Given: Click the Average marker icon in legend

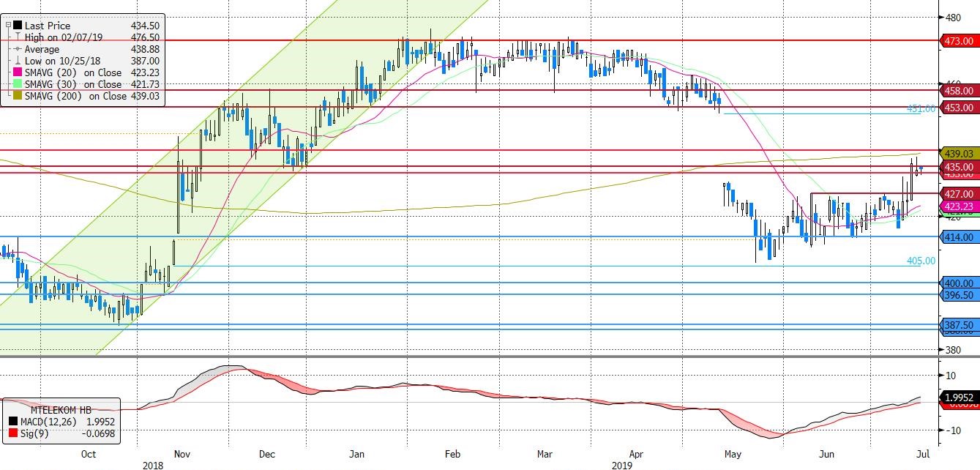Looking at the screenshot, I should coord(18,49).
